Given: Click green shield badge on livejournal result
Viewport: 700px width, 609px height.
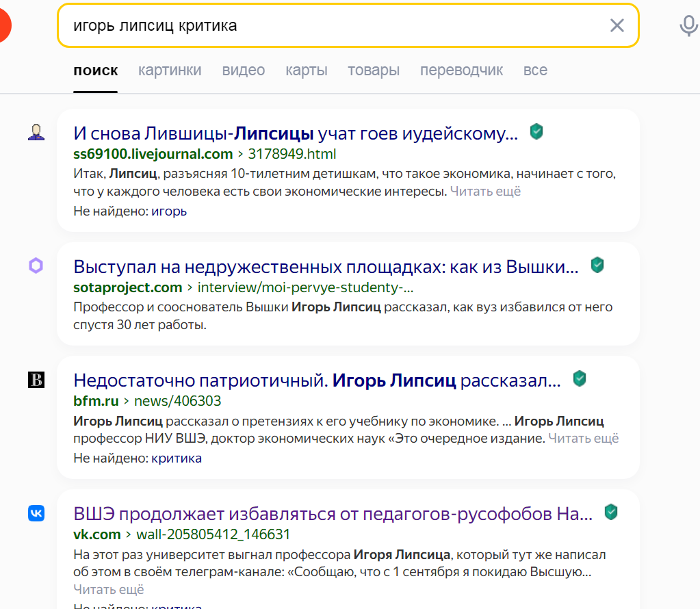Looking at the screenshot, I should [x=536, y=131].
